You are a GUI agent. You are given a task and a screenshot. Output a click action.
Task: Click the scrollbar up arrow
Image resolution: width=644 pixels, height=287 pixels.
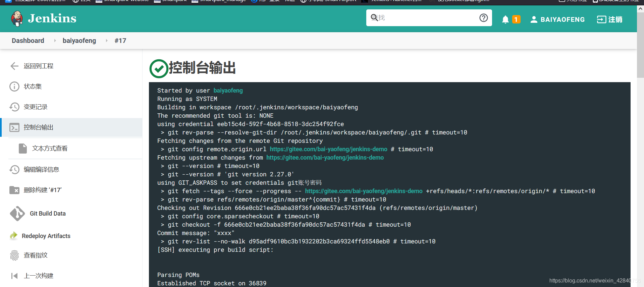tap(640, 9)
